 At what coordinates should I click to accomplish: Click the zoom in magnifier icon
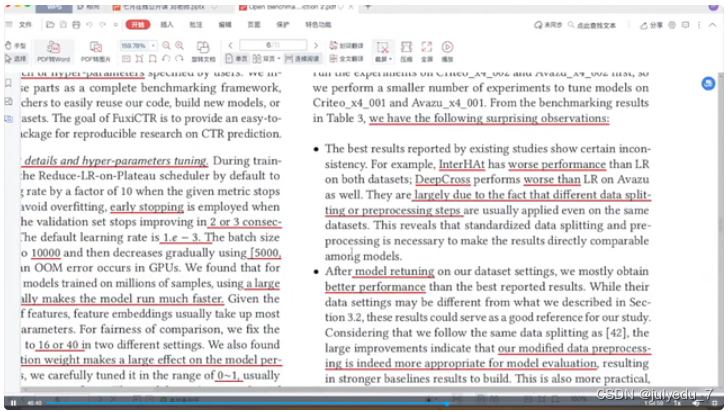pos(179,46)
